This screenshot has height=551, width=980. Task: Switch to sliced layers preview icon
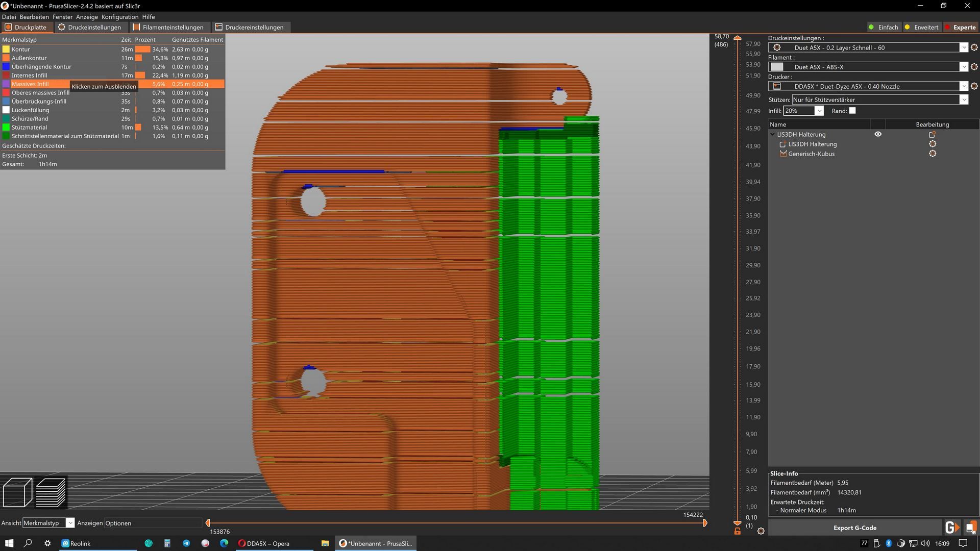click(x=51, y=492)
